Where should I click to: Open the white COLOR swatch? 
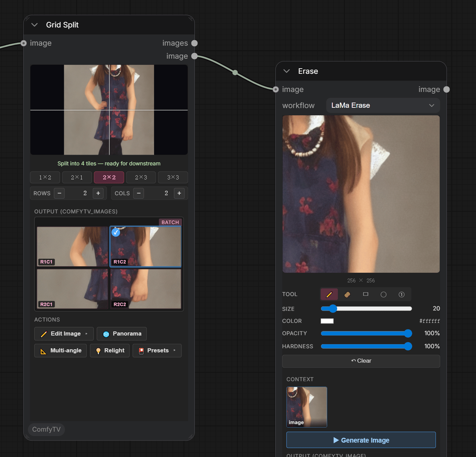pyautogui.click(x=327, y=321)
